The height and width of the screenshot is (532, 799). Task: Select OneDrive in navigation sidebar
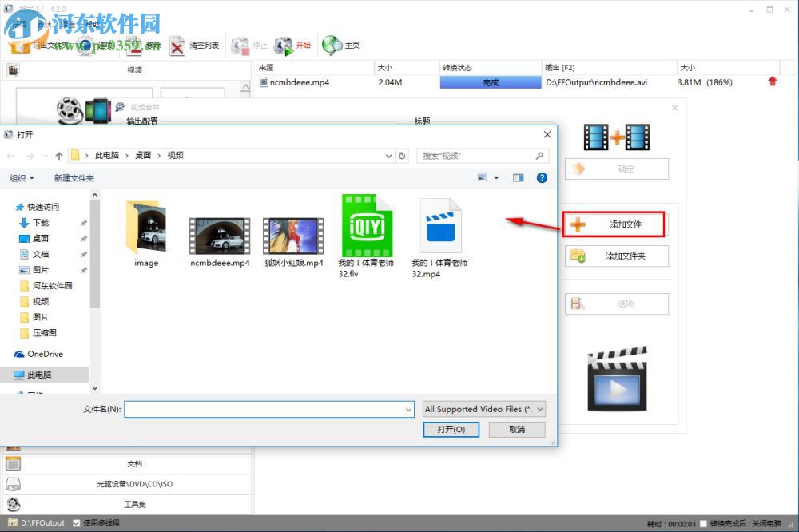[x=38, y=354]
